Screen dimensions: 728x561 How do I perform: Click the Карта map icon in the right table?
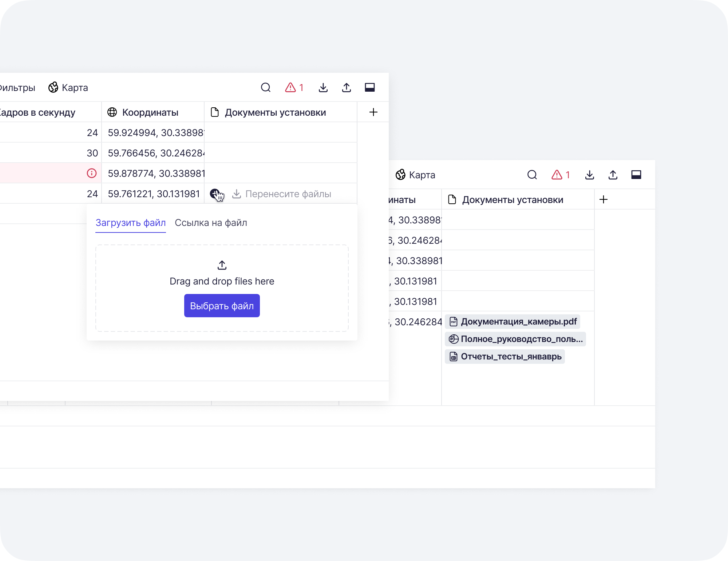pyautogui.click(x=400, y=175)
